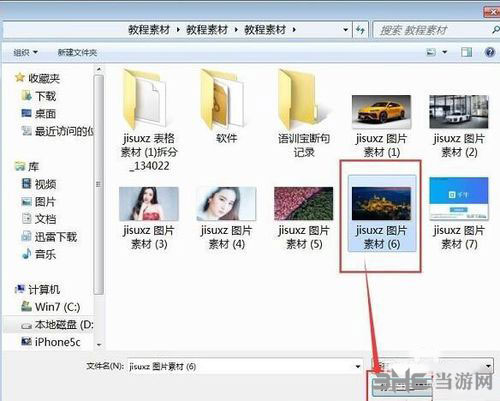Click sidebar scrollbar up arrow
The height and width of the screenshot is (401, 500).
click(99, 69)
